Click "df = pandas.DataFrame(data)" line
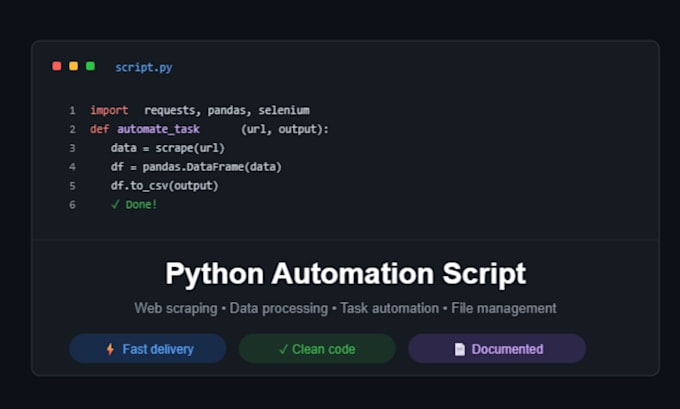Viewport: 680px width, 409px height. pos(196,167)
